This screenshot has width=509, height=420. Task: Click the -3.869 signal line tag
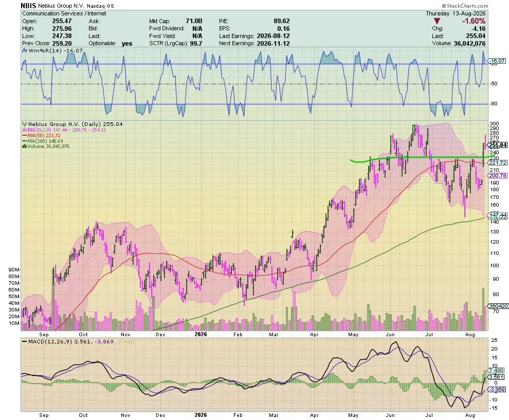click(x=497, y=389)
